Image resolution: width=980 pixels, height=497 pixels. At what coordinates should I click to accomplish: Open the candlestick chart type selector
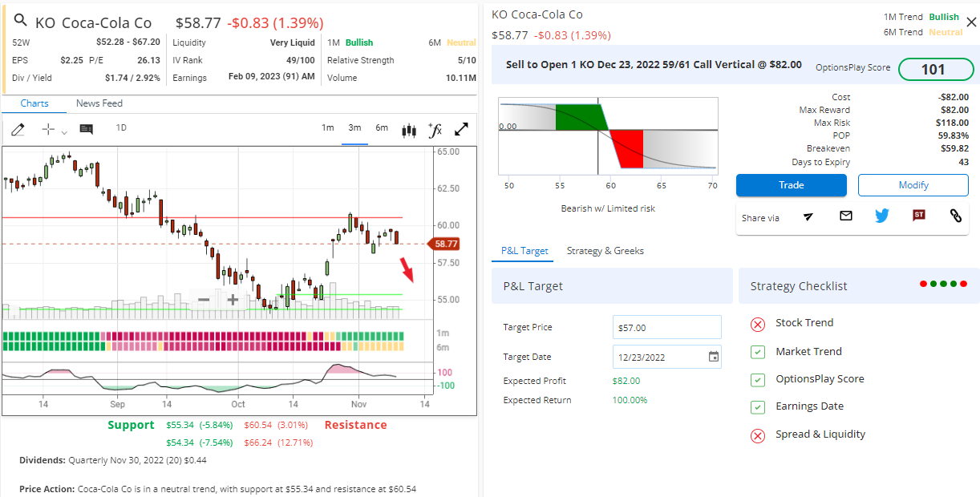click(409, 129)
